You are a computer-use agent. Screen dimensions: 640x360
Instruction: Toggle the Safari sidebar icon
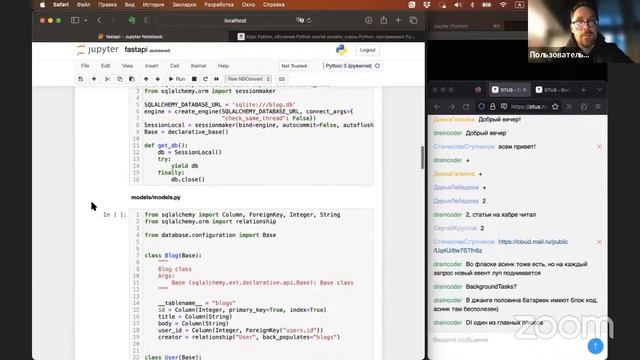pyautogui.click(x=75, y=20)
